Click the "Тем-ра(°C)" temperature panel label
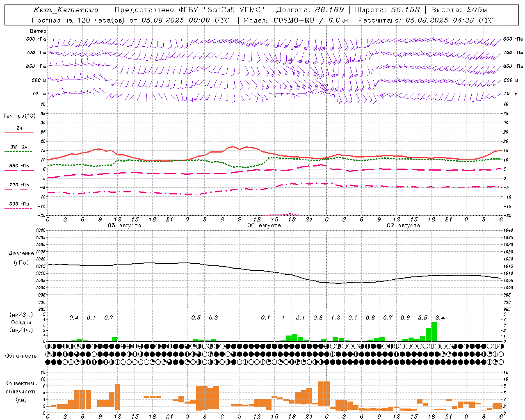 [x=19, y=116]
